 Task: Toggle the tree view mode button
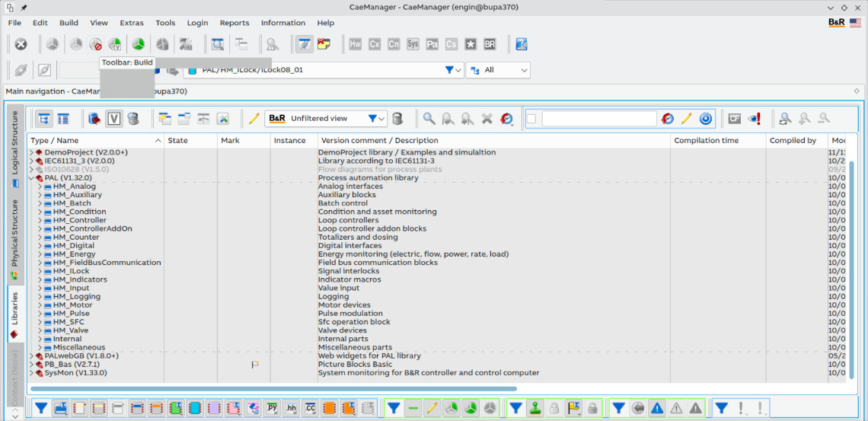pyautogui.click(x=44, y=119)
